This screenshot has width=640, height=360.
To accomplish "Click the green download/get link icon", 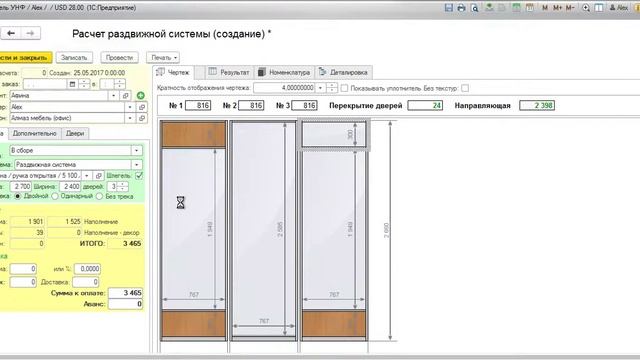I will pyautogui.click(x=489, y=7).
